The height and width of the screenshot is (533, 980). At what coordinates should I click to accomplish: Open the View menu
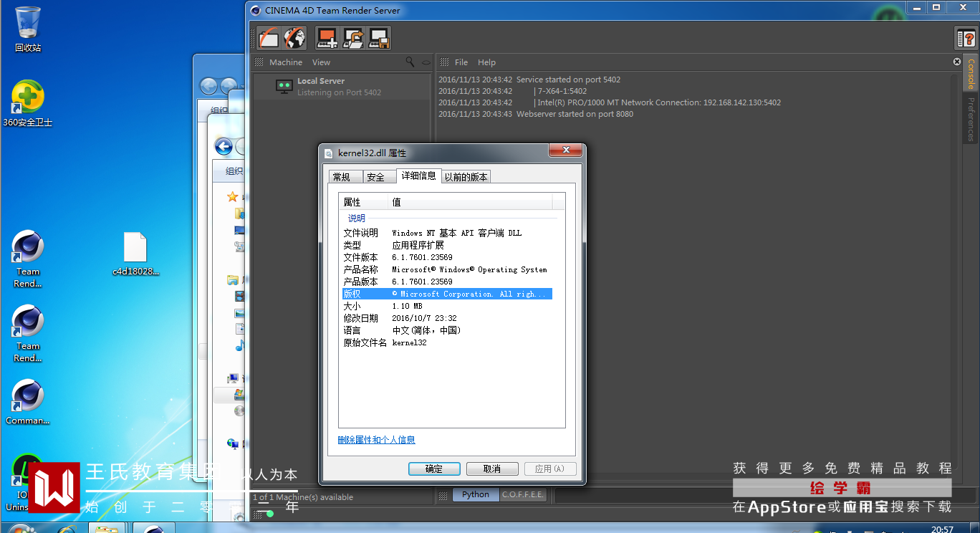pyautogui.click(x=322, y=62)
